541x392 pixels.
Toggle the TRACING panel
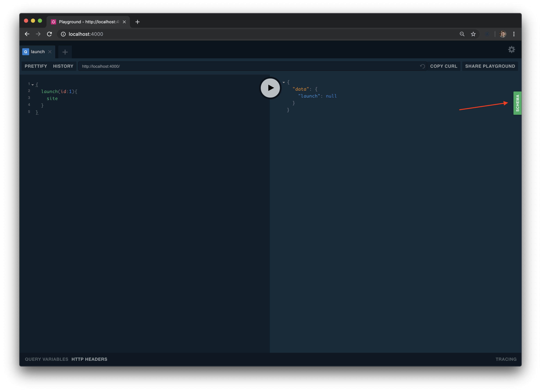pyautogui.click(x=506, y=359)
